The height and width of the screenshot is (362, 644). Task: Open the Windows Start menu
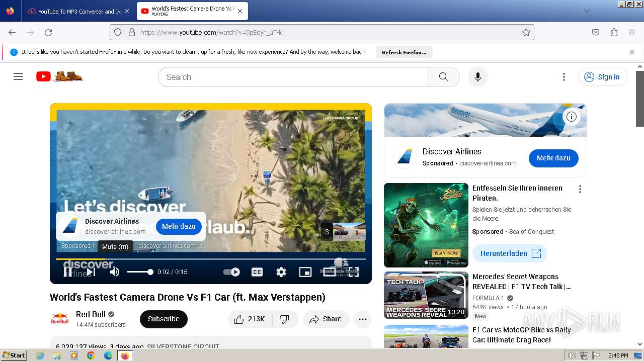14,355
